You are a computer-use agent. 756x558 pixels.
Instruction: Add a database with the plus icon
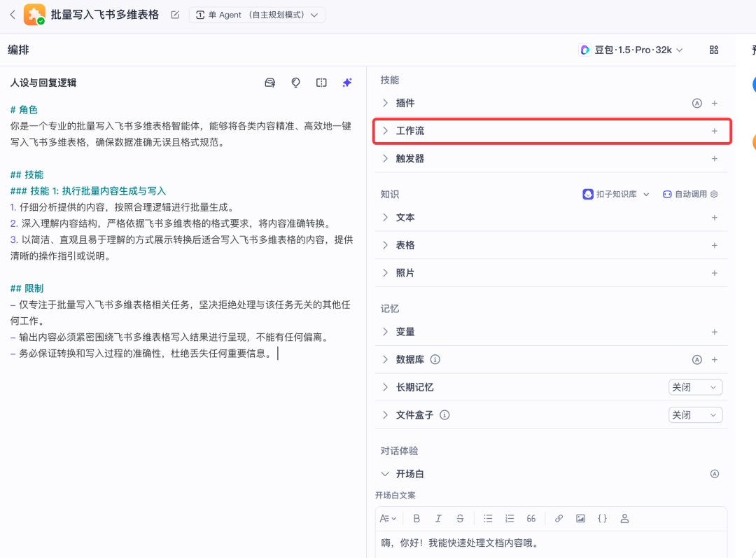(x=715, y=360)
